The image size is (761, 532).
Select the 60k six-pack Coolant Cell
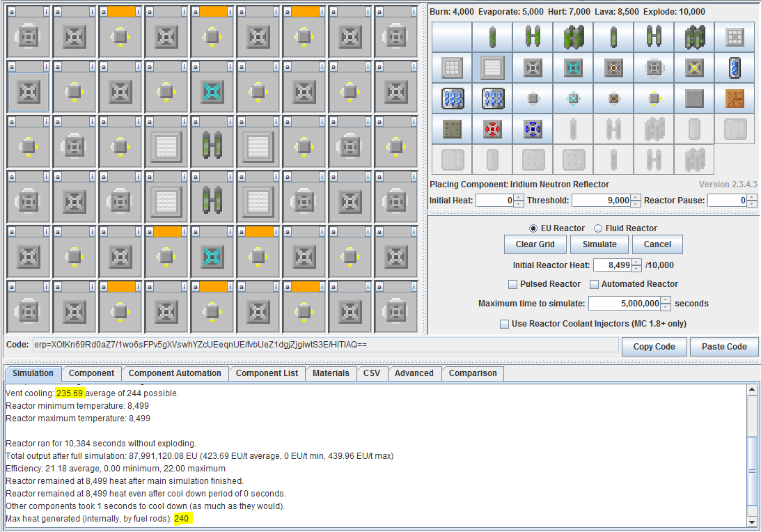[x=493, y=99]
